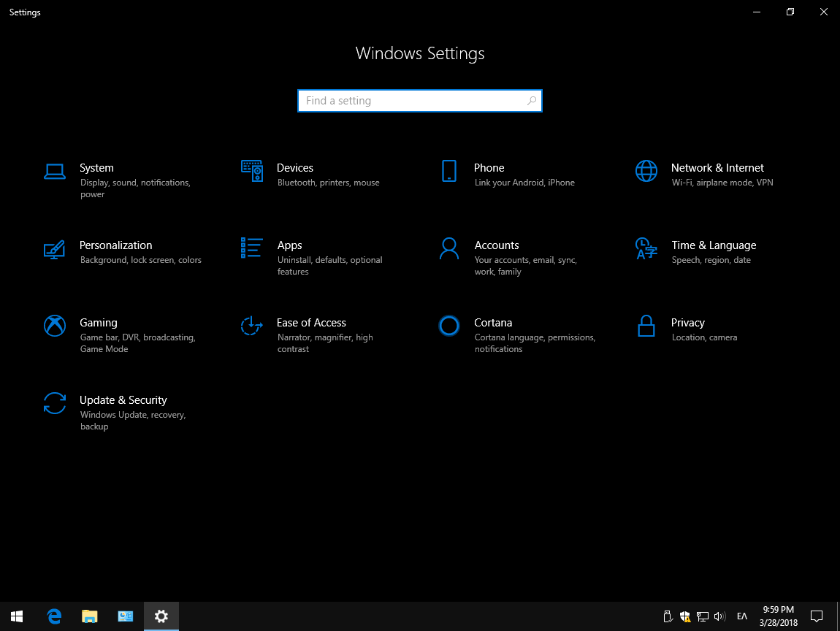Open the Personalization paintbrush icon

[x=55, y=249]
